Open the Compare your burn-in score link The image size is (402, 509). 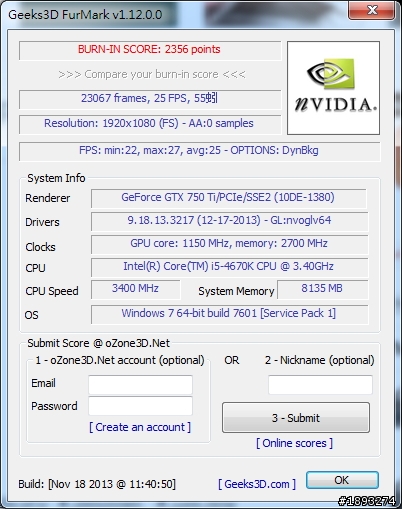[152, 74]
